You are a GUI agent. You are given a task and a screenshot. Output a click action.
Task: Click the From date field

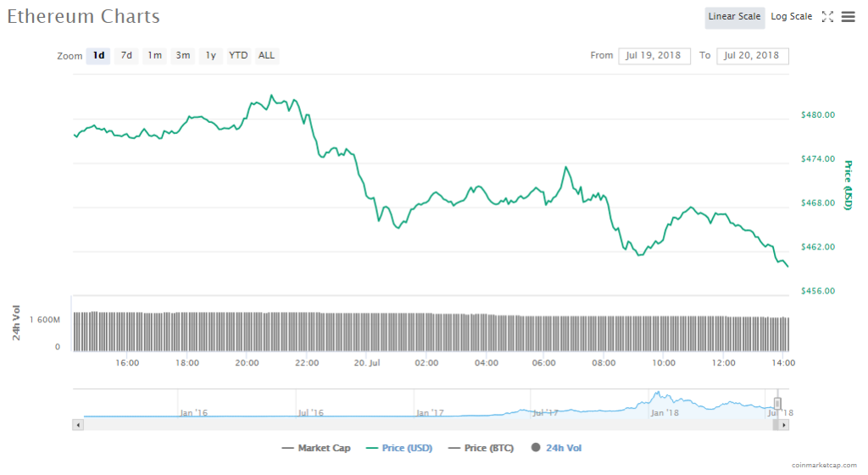[x=654, y=56]
